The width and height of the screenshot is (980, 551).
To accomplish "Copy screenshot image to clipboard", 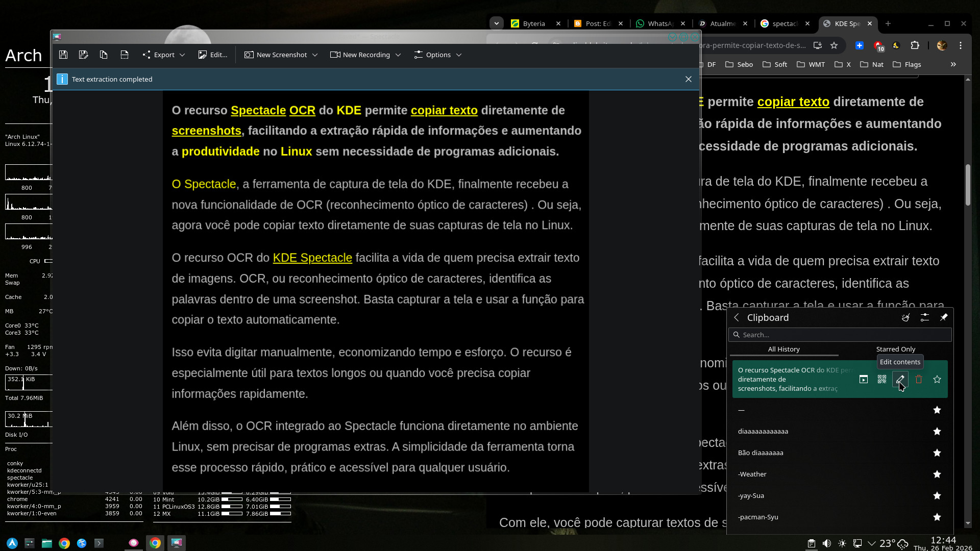I will click(104, 55).
